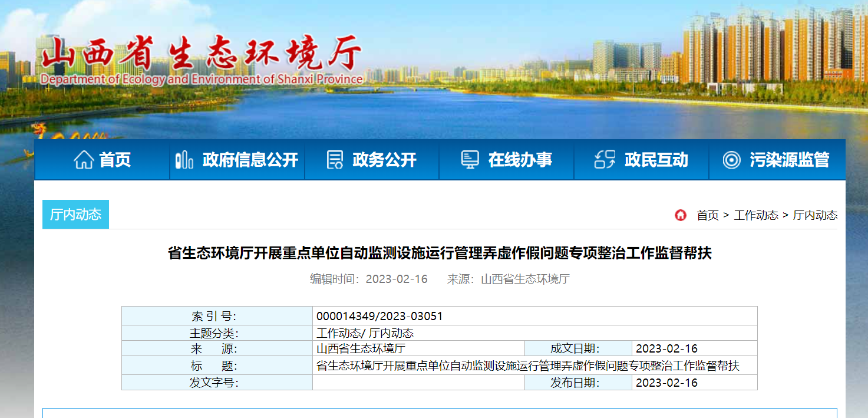The height and width of the screenshot is (418, 868).
Task: Click the title value in the 标题 row
Action: (527, 366)
